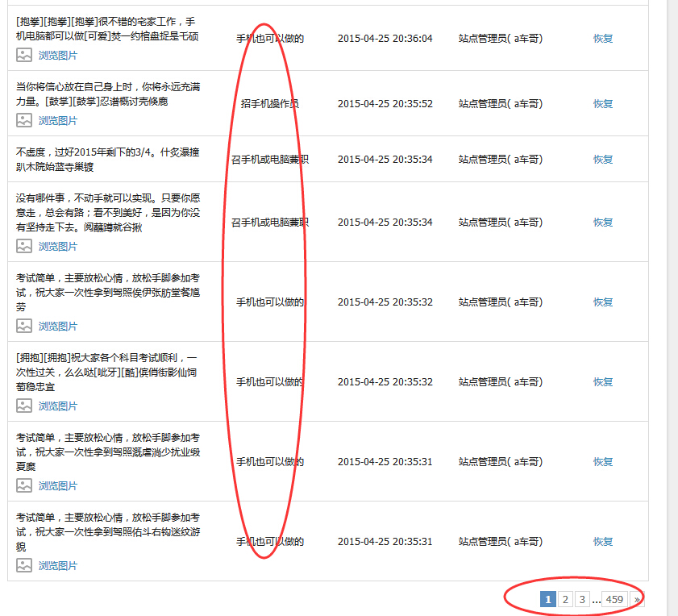Click 恢复 in the [拥抱] message row

point(603,382)
